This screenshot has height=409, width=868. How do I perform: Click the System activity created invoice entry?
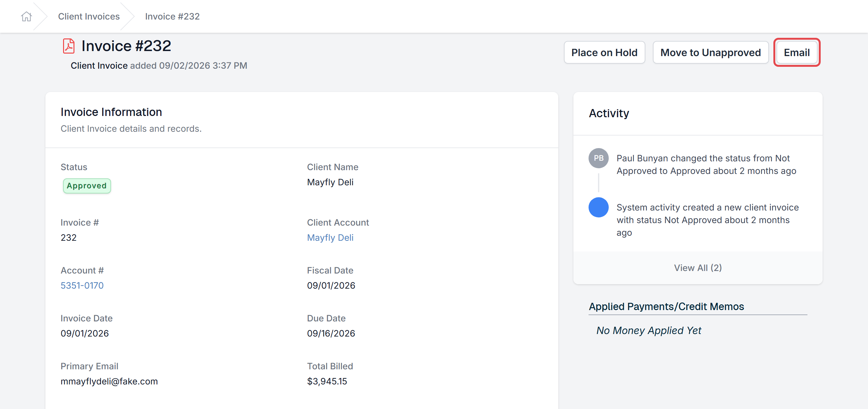(707, 220)
